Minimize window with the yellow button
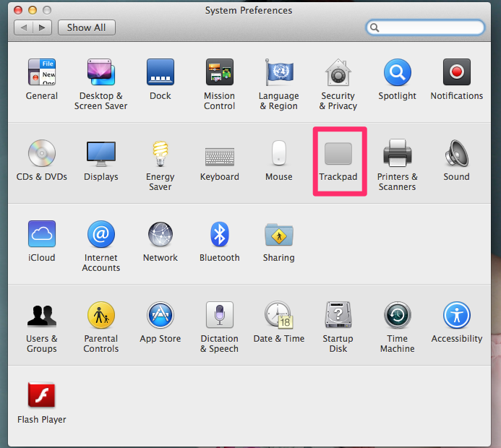The height and width of the screenshot is (448, 501). click(x=33, y=10)
